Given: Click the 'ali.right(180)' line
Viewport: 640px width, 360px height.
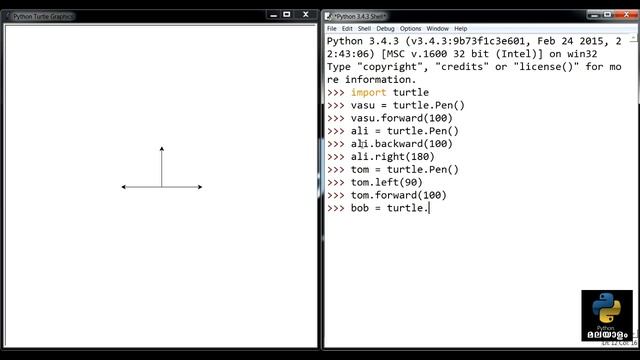Looking at the screenshot, I should coord(393,157).
